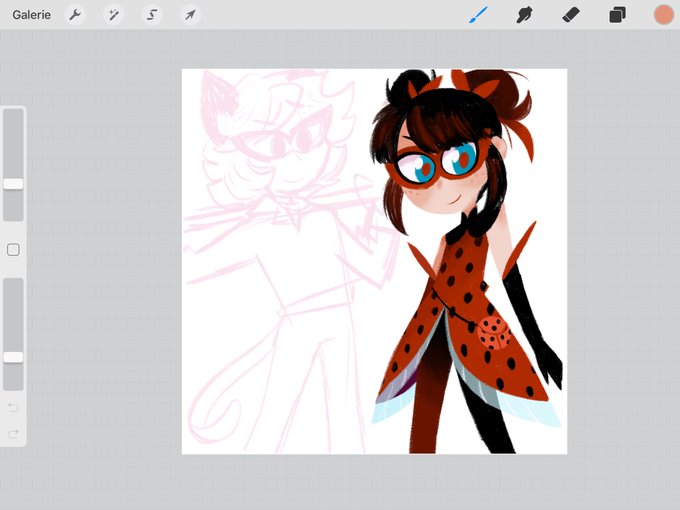Image resolution: width=680 pixels, height=510 pixels.
Task: Click the brush opacity slider handle
Action: [x=13, y=357]
